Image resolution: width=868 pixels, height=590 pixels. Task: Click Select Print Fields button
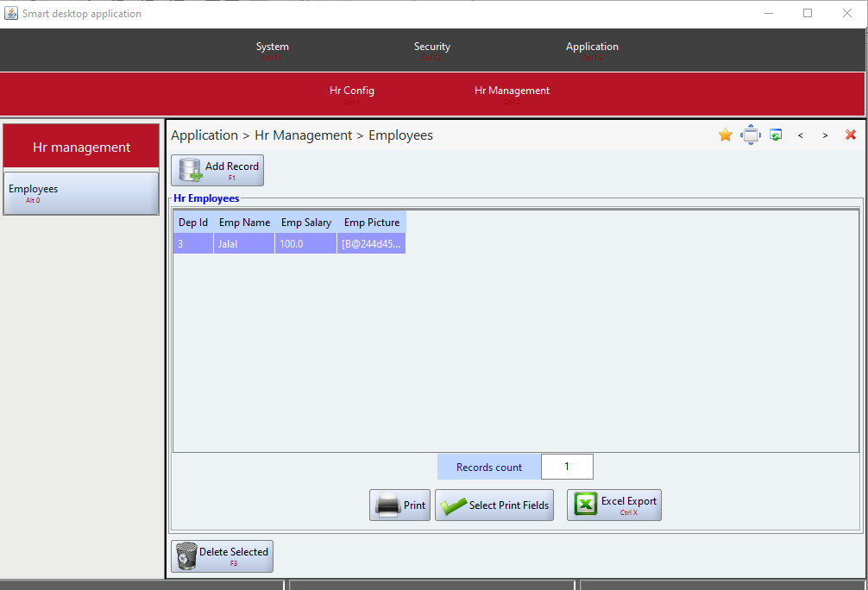point(494,505)
